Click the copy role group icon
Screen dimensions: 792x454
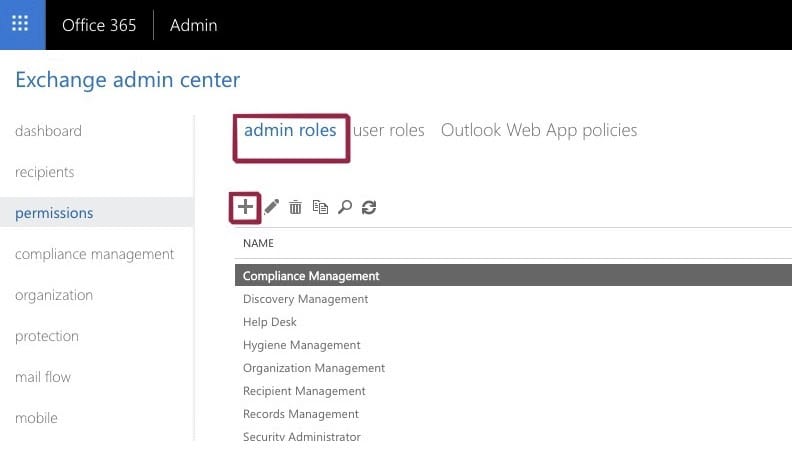point(320,207)
